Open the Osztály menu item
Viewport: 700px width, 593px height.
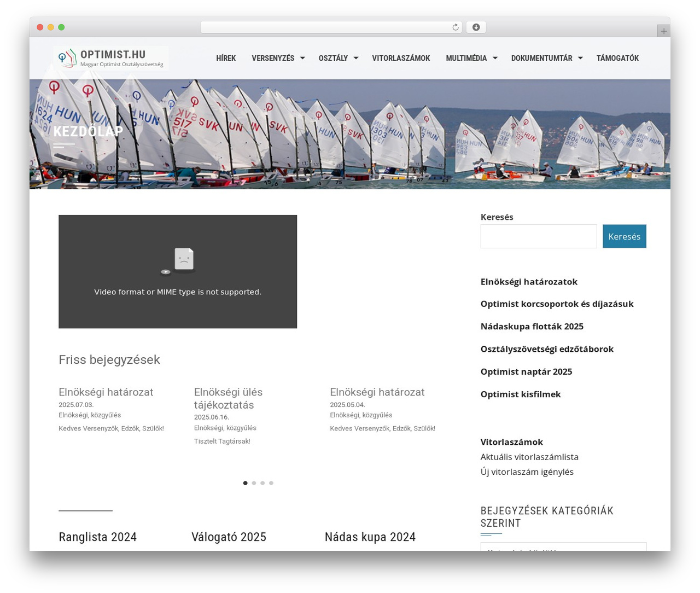(333, 58)
